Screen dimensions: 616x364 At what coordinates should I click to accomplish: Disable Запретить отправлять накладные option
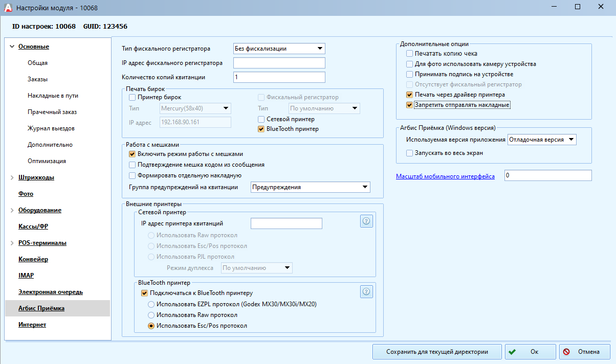coord(409,105)
